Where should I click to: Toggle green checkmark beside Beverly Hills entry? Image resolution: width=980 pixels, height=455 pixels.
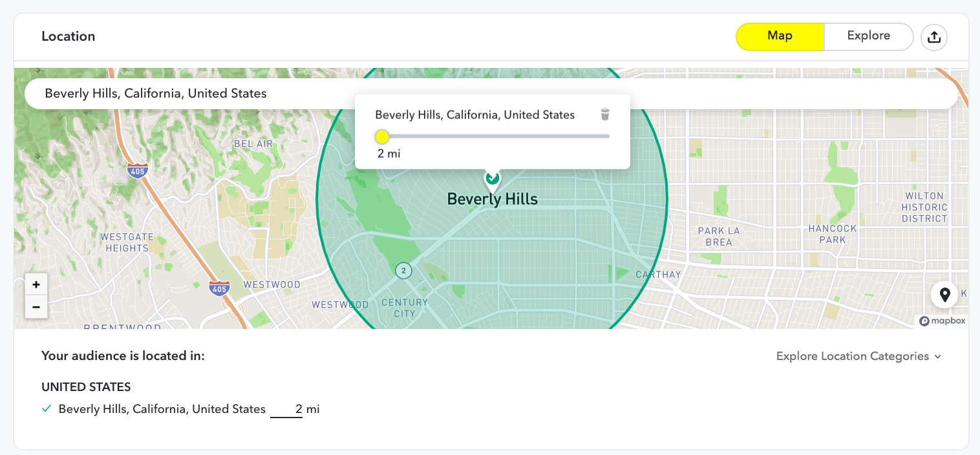47,409
